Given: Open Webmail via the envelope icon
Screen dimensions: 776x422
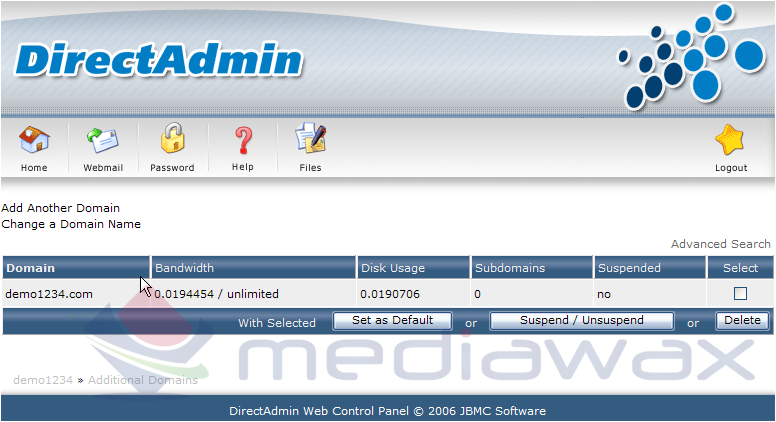Looking at the screenshot, I should coord(102,141).
